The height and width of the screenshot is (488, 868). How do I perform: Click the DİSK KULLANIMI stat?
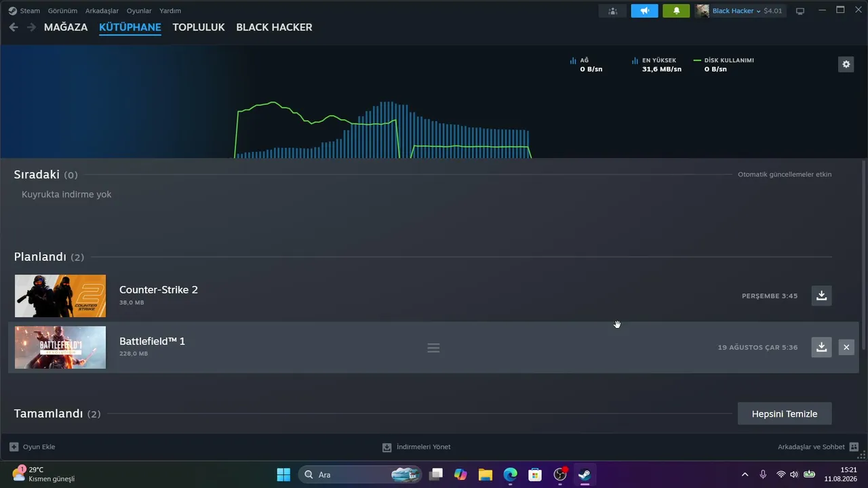(x=724, y=64)
